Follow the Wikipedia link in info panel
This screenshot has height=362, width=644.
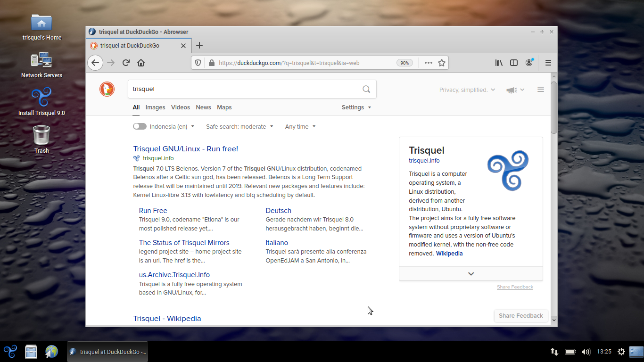[x=449, y=254]
